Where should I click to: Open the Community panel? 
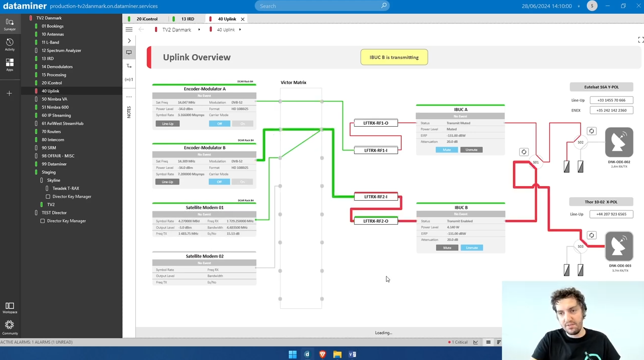tap(10, 327)
